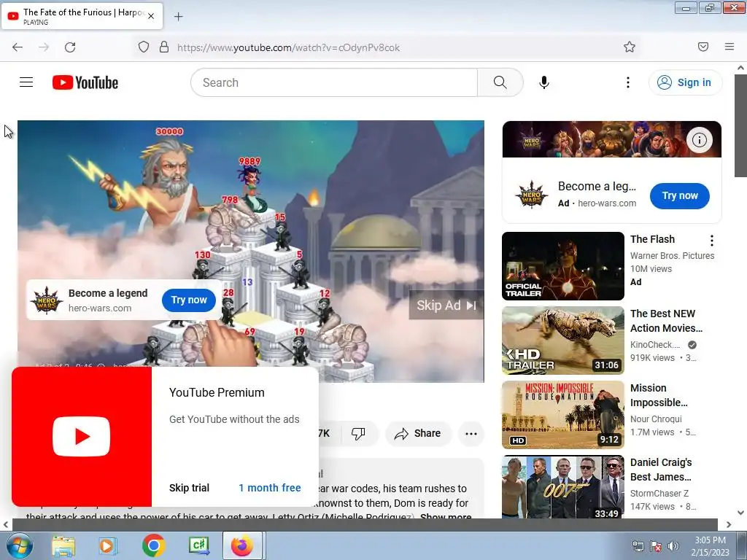Open Mission Impossible video thumbnail
The width and height of the screenshot is (747, 560).
pos(563,415)
